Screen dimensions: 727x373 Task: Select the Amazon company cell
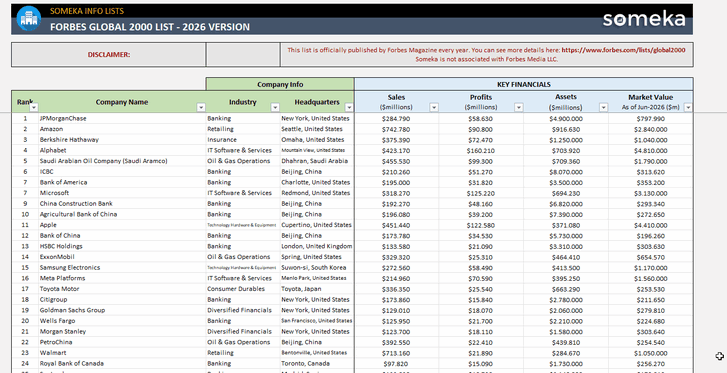click(x=122, y=129)
